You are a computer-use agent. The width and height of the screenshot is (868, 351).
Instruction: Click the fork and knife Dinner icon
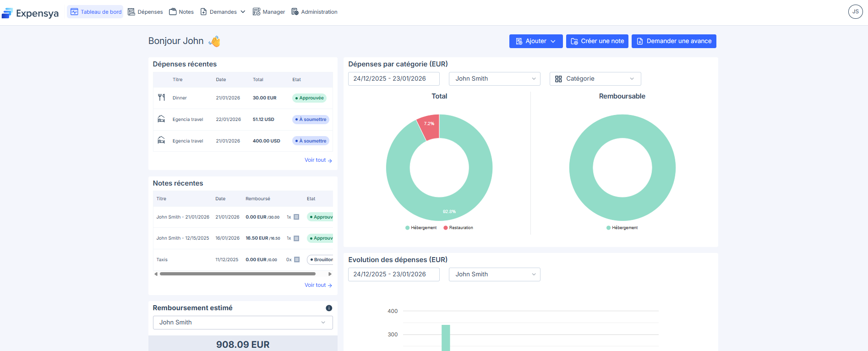pos(161,98)
